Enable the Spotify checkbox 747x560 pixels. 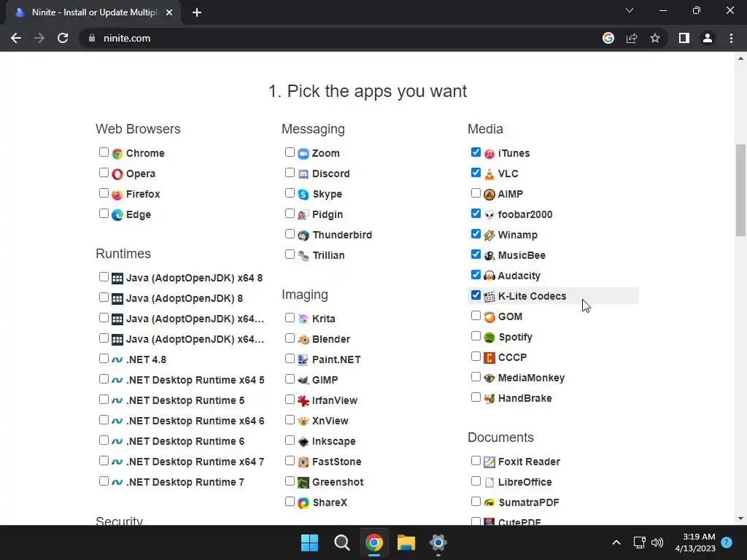point(476,335)
